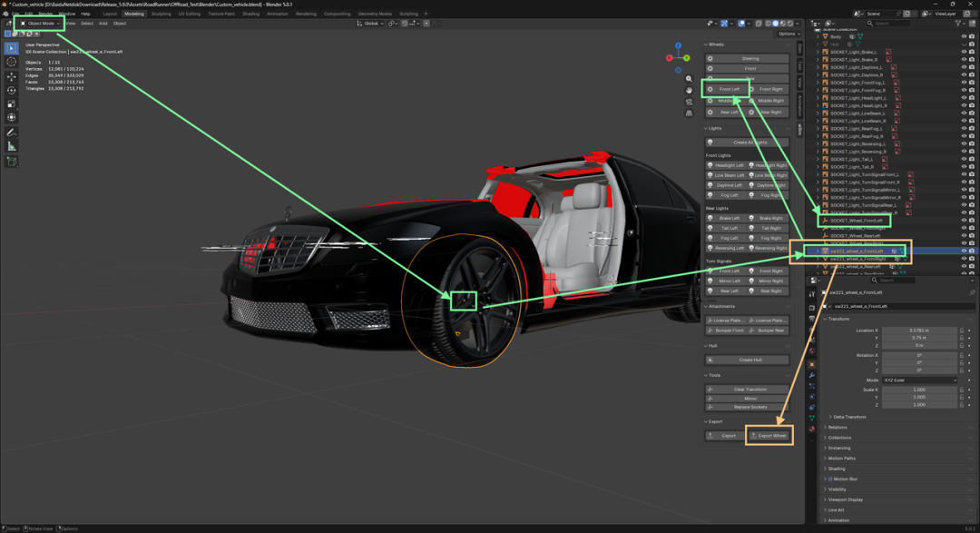The height and width of the screenshot is (533, 980).
Task: Switch to the Sculpting workspace tab
Action: pyautogui.click(x=161, y=14)
